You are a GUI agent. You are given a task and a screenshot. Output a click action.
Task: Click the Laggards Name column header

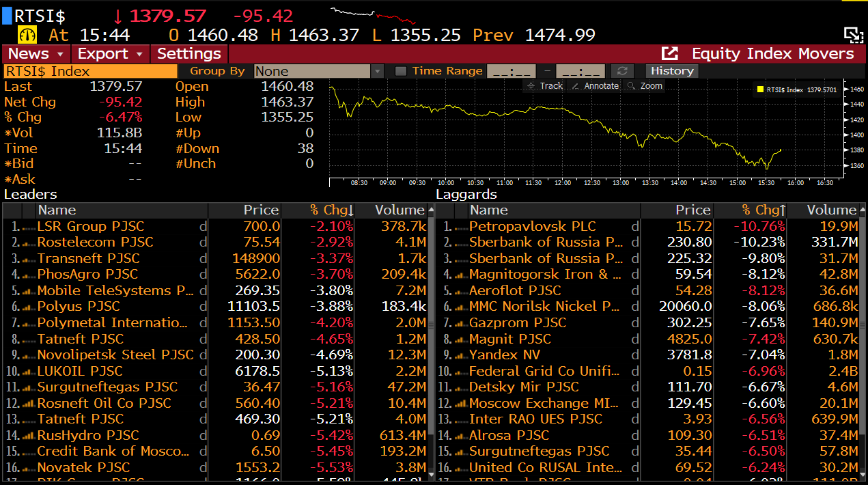pos(555,210)
